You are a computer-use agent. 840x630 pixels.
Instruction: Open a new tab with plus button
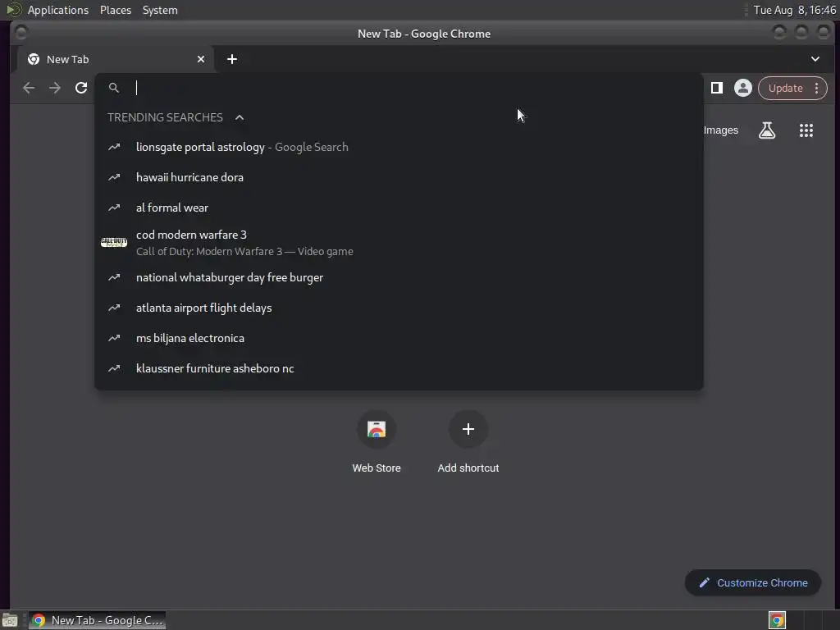coord(232,59)
